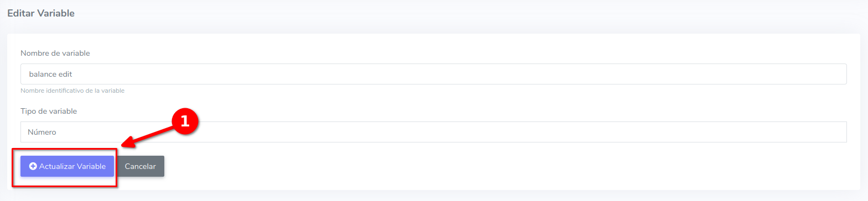
Task: Submit the form with Actualizar Variable
Action: pos(67,166)
